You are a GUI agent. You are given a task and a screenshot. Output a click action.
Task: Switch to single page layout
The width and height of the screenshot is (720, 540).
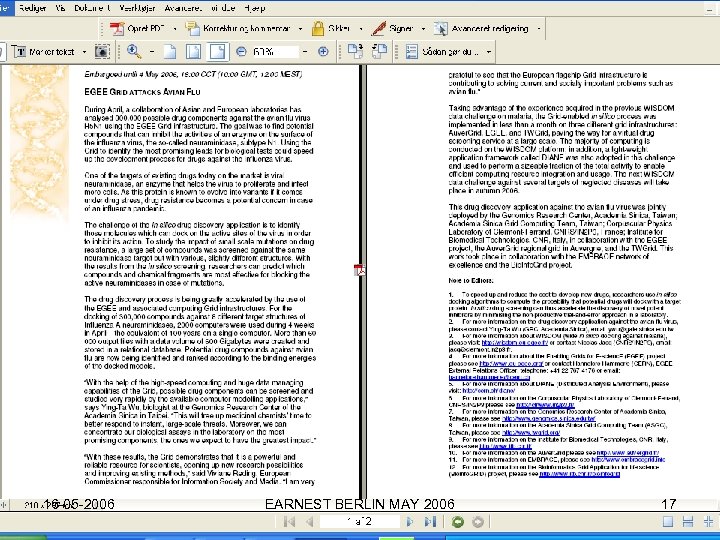[668, 522]
